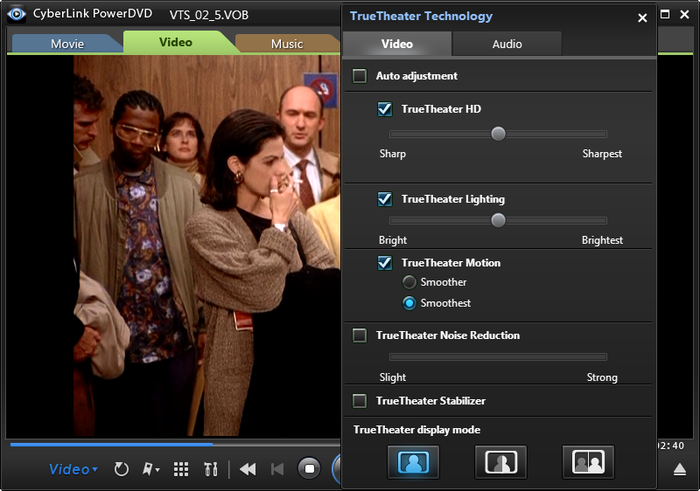
Task: Click the playback progress bar
Action: coord(175,444)
